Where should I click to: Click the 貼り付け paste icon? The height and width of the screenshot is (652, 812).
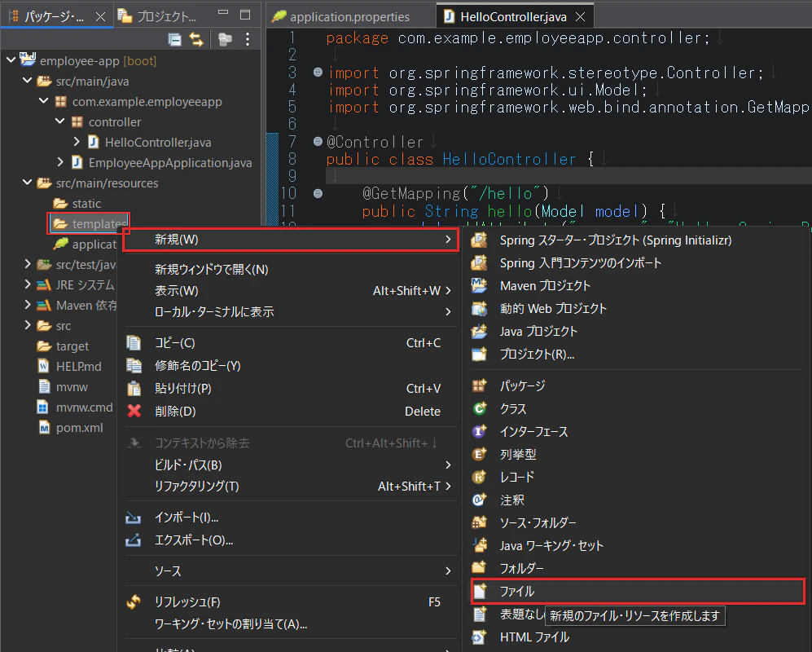(134, 388)
